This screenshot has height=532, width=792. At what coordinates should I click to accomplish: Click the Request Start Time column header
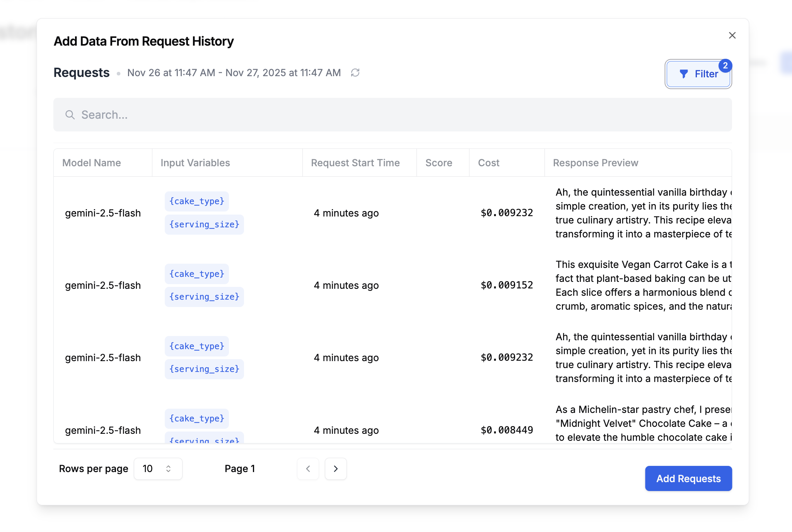coord(355,162)
